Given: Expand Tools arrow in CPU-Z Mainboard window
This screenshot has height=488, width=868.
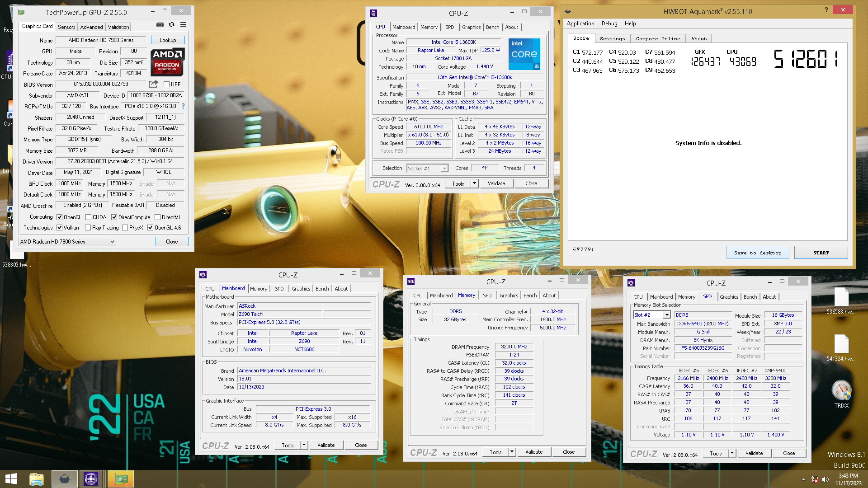Looking at the screenshot, I should pos(304,445).
